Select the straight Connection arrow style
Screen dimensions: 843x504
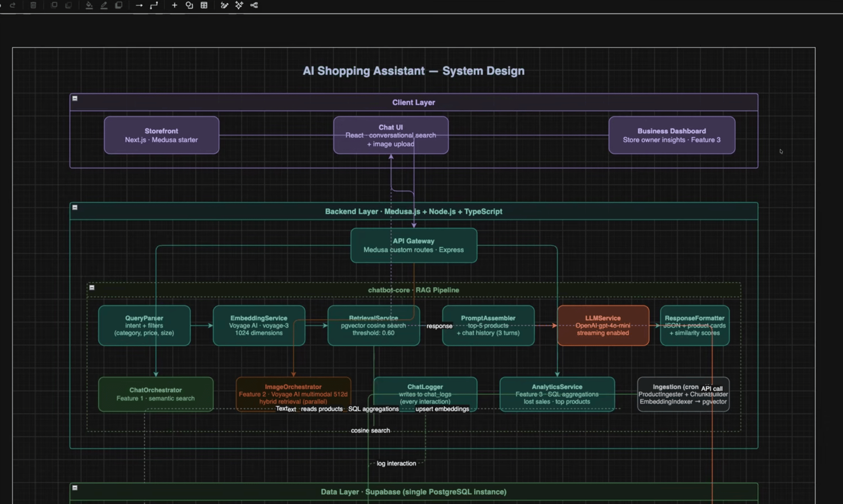tap(139, 5)
